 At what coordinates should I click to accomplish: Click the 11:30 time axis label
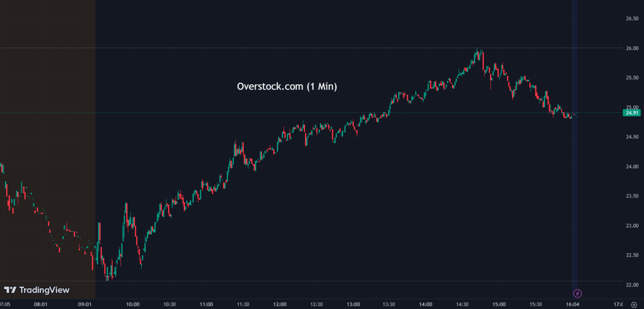pyautogui.click(x=243, y=304)
